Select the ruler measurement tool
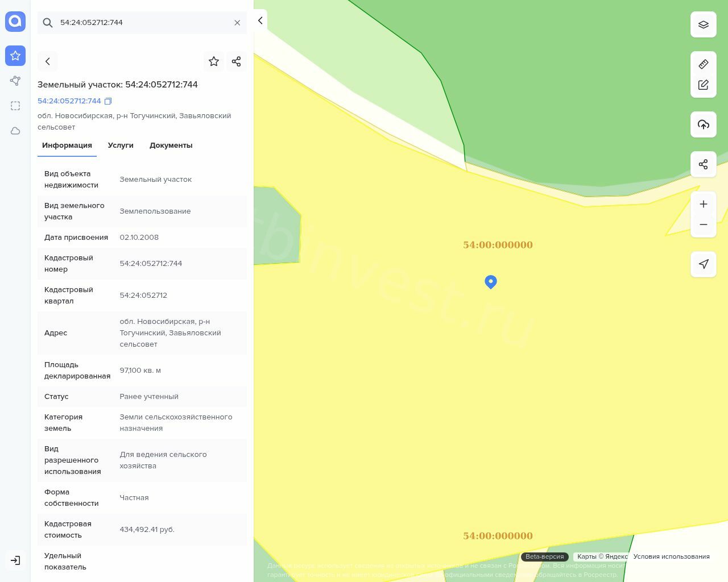Viewport: 728px width, 582px height. pyautogui.click(x=703, y=64)
